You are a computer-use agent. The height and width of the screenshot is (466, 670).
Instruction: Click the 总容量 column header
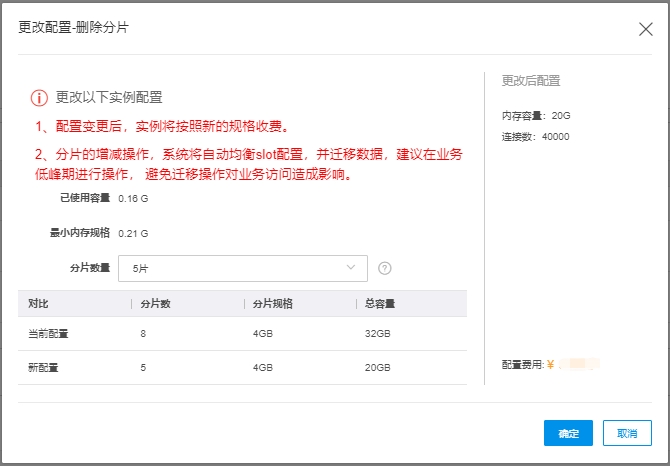coord(379,303)
